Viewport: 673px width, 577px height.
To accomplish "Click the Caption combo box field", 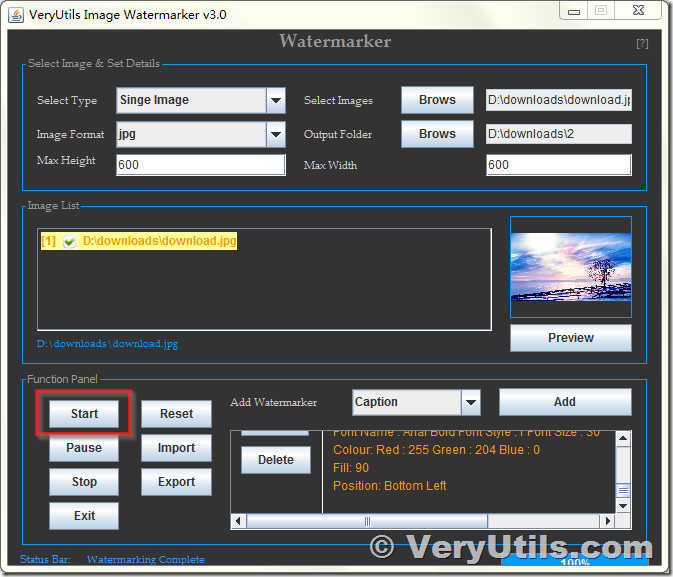I will coord(416,402).
